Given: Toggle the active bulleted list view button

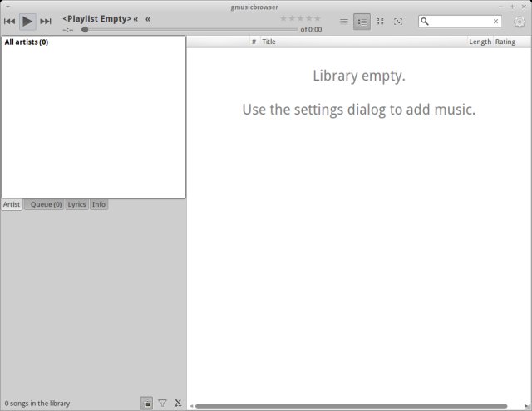Looking at the screenshot, I should click(x=362, y=22).
